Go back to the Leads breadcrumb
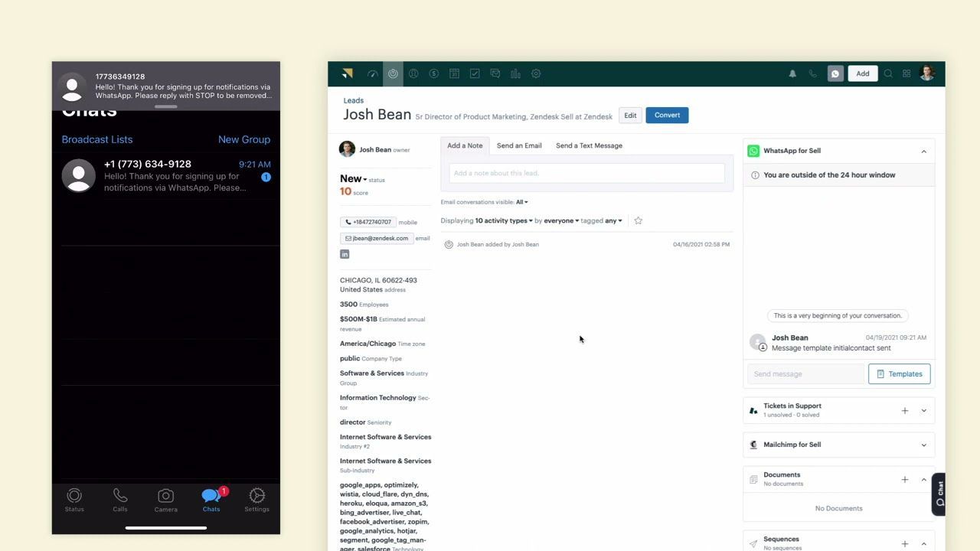Viewport: 980px width, 551px height. [353, 100]
